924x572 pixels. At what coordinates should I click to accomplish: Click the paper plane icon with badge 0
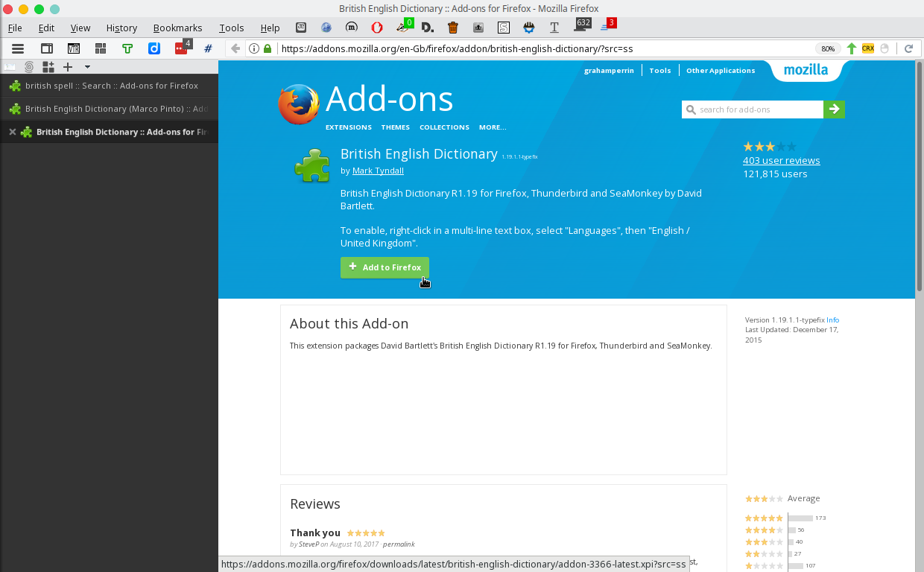404,27
